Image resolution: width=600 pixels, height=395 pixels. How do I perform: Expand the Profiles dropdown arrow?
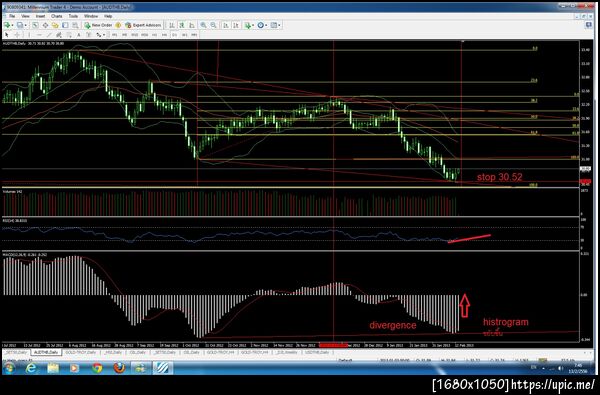coord(26,25)
